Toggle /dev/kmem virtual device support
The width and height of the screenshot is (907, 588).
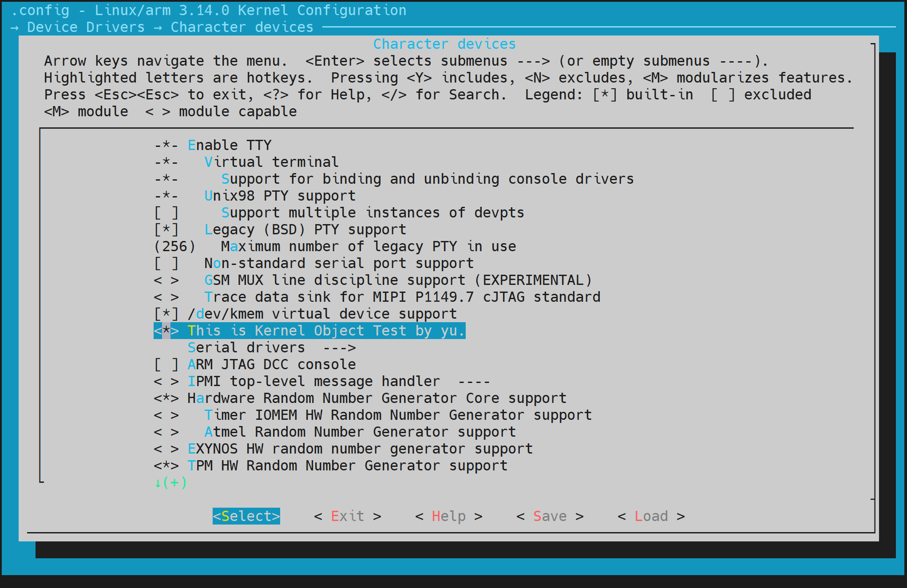(166, 314)
